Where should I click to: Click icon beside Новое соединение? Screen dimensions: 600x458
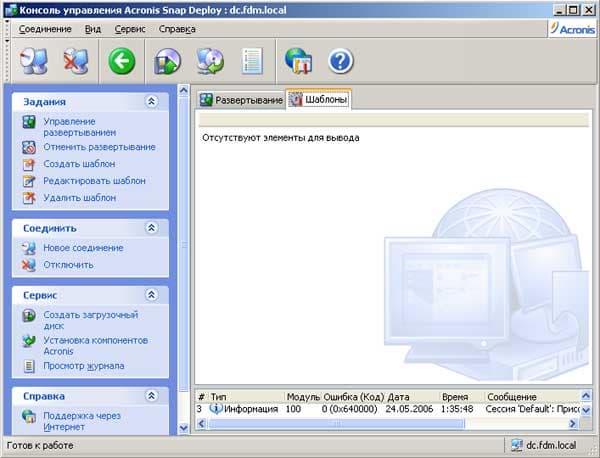[29, 248]
